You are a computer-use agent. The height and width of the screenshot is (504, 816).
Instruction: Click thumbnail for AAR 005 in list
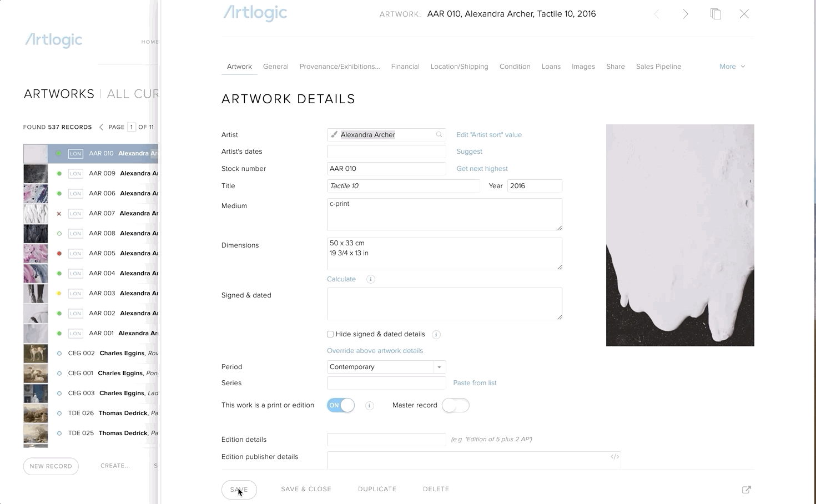point(36,254)
